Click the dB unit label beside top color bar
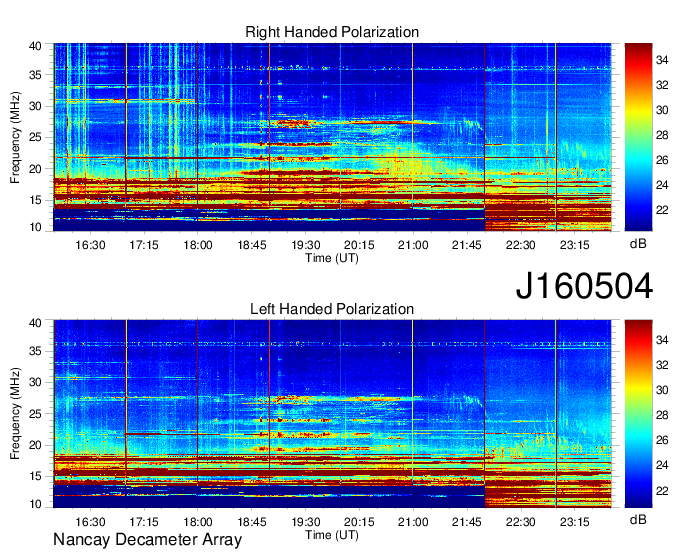680x552 pixels. click(x=638, y=244)
